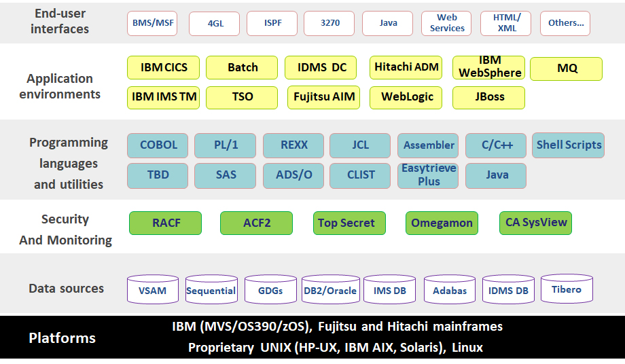Select the 4GL box
625x364 pixels.
coord(215,24)
